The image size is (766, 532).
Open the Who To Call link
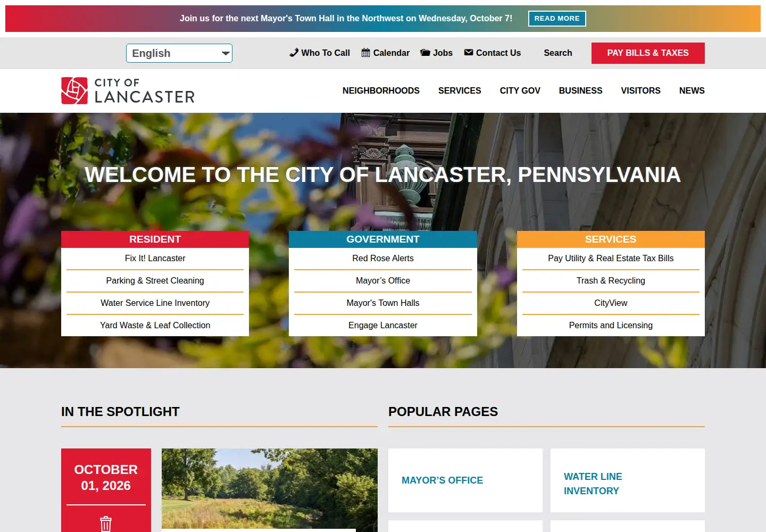pos(326,53)
